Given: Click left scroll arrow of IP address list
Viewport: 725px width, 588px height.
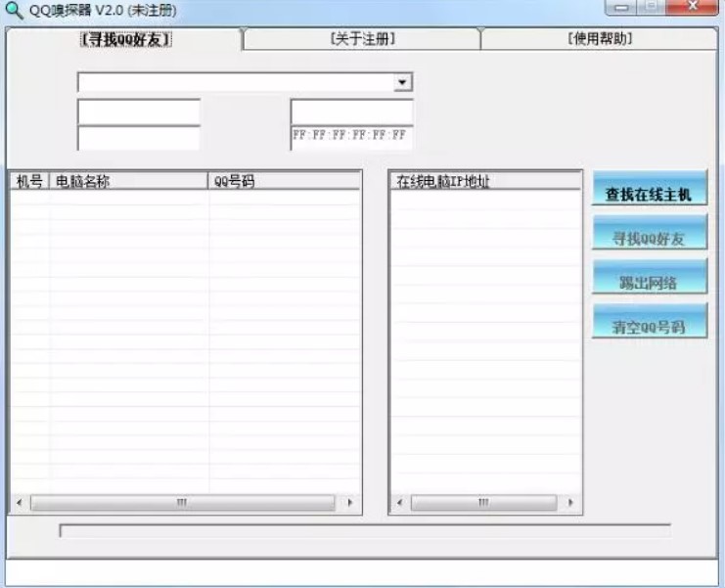Looking at the screenshot, I should point(400,503).
